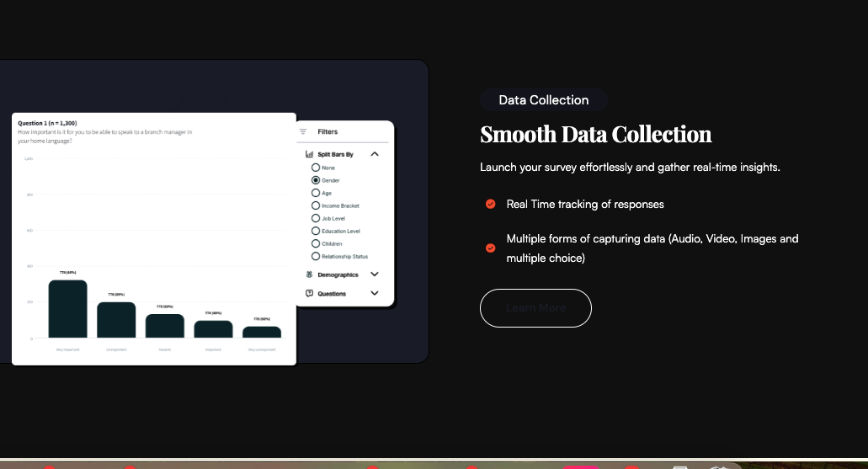Click the 'How important is it' question text
The width and height of the screenshot is (868, 469).
pos(104,136)
